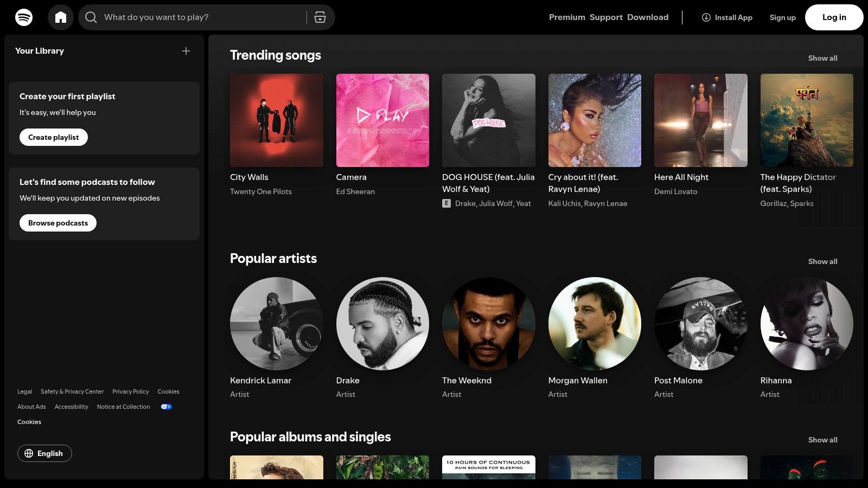Show all Trending songs
Screen dimensions: 868x488
coord(822,58)
